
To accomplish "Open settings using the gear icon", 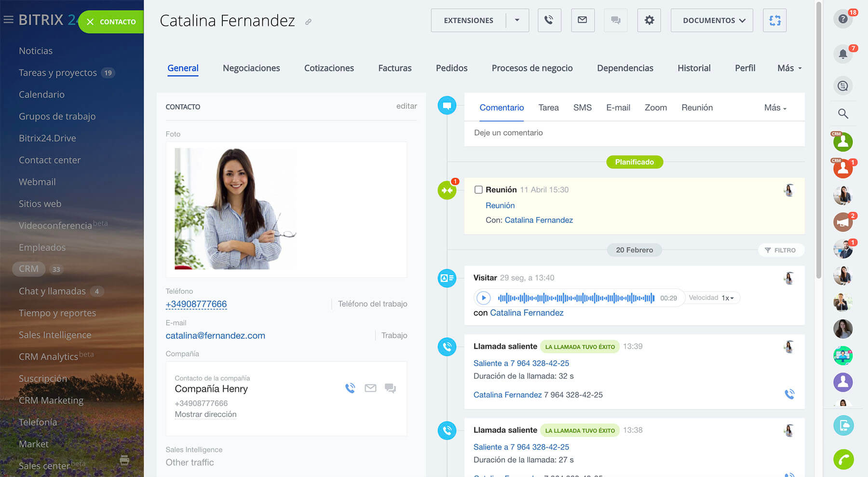I will click(x=649, y=20).
